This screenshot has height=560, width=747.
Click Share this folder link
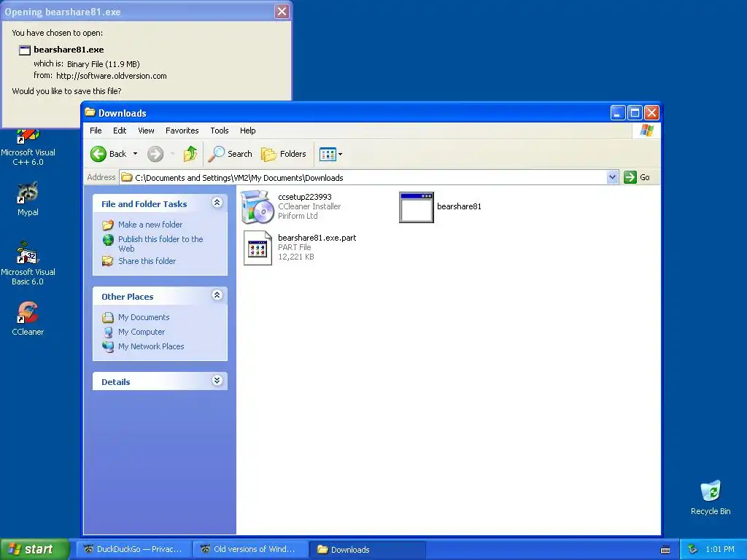[147, 261]
